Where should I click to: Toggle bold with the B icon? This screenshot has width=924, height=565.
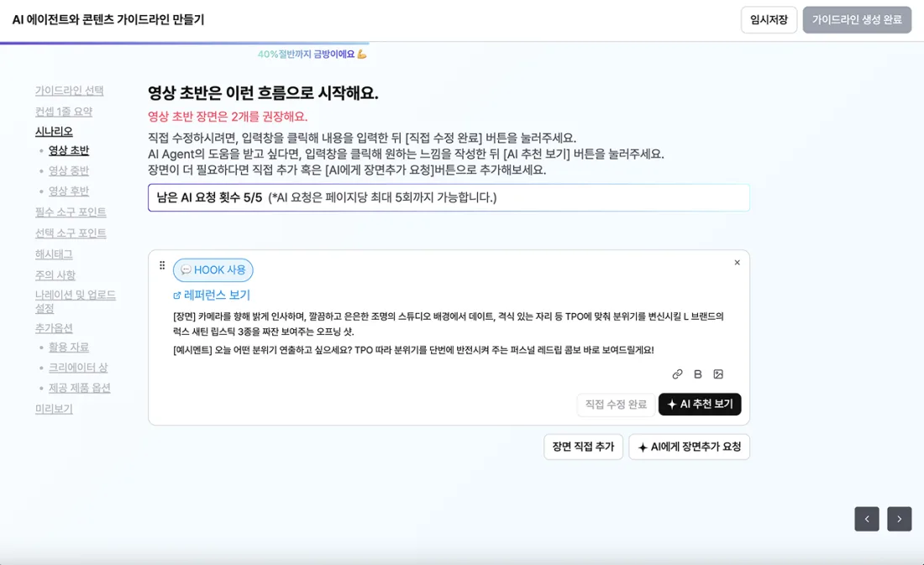coord(698,374)
